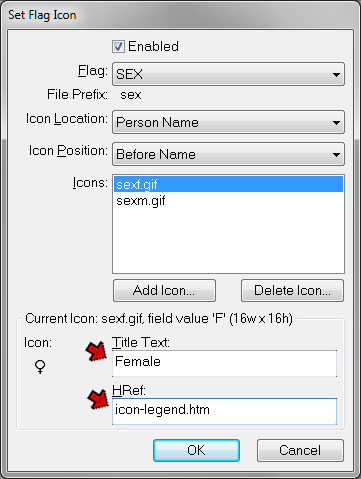Click empty space in the Icons list

tap(228, 242)
